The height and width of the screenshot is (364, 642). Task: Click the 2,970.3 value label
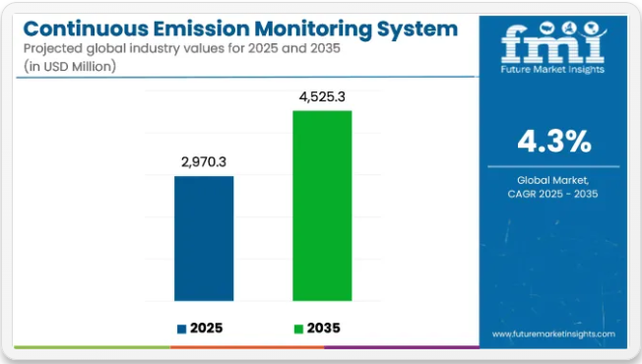click(204, 162)
